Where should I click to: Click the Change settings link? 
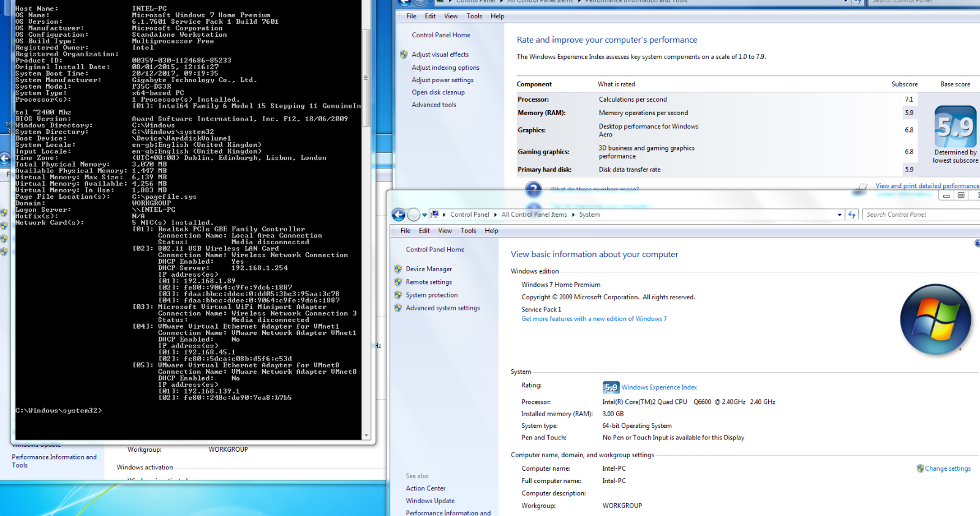(x=948, y=469)
